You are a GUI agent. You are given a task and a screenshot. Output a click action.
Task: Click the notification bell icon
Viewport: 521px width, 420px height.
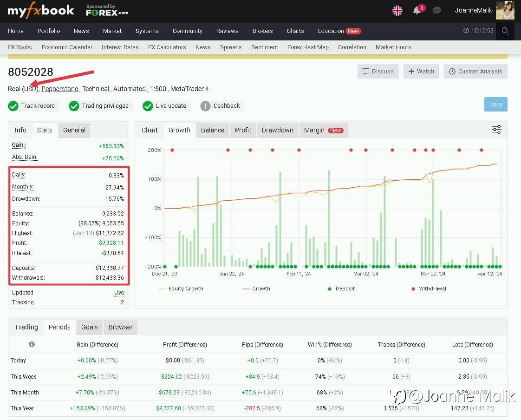[x=417, y=11]
